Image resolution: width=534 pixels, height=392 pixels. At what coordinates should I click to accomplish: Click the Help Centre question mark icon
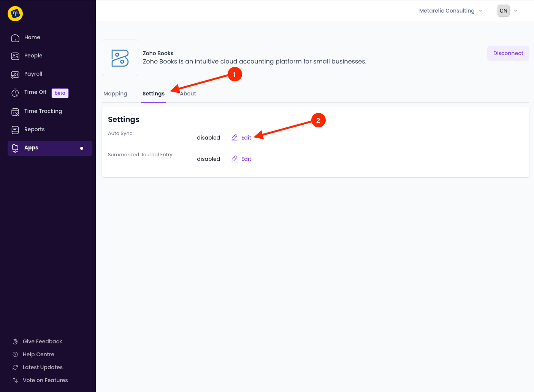15,354
